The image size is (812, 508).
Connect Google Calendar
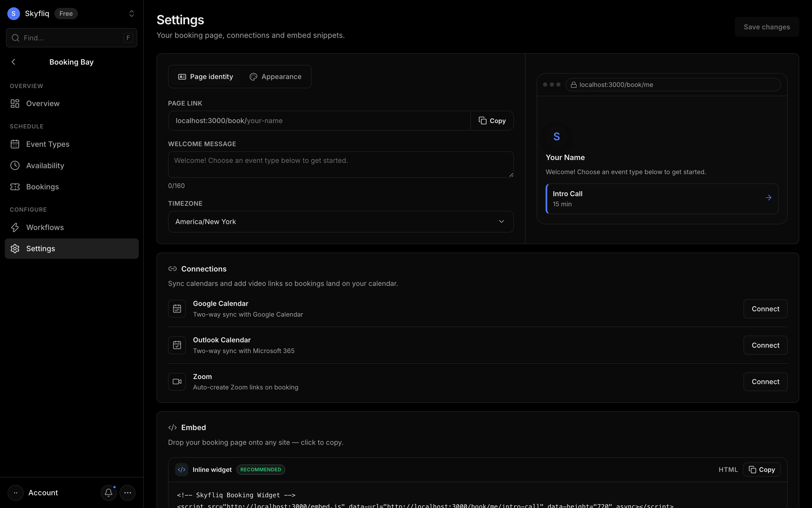pos(765,309)
